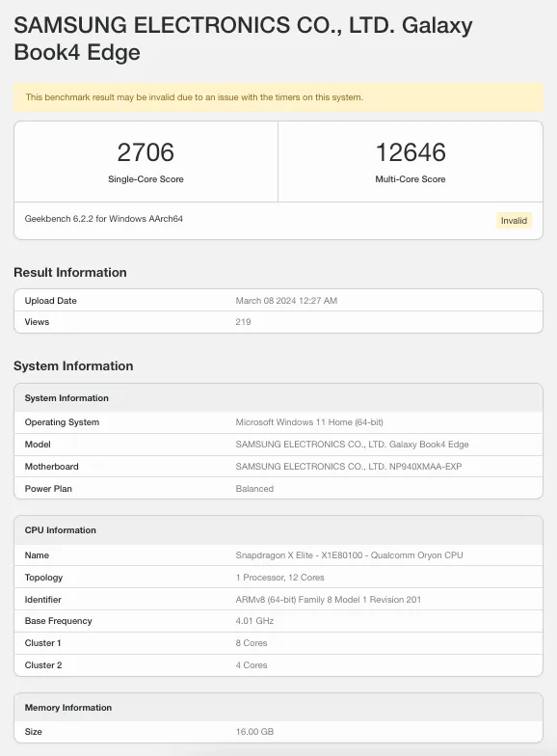Viewport: 557px width, 756px height.
Task: Select the Cluster 1 value 8 Cores
Action: click(x=252, y=643)
